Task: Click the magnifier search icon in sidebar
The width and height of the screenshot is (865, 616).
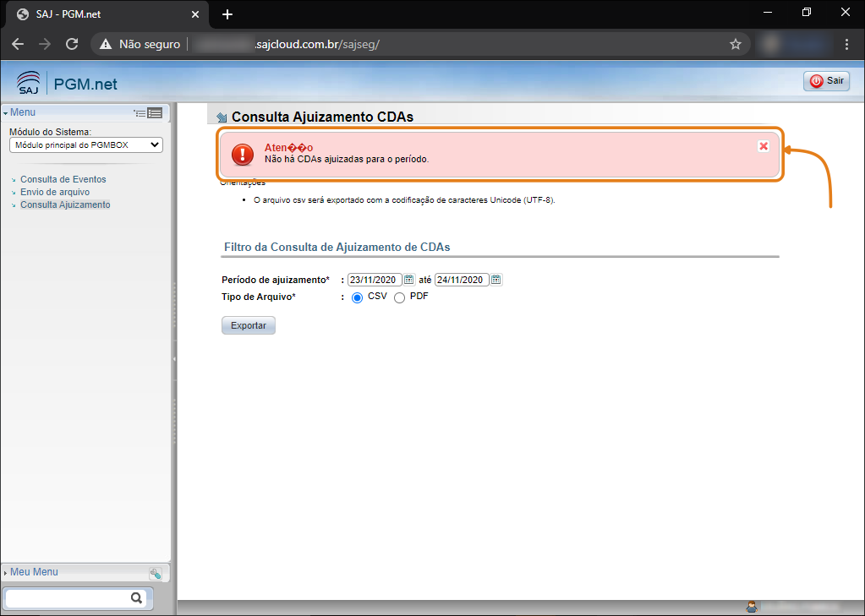Action: coord(136,598)
